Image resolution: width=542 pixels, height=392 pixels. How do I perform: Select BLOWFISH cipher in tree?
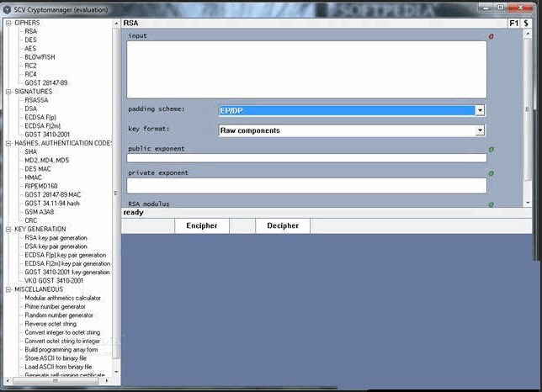40,57
